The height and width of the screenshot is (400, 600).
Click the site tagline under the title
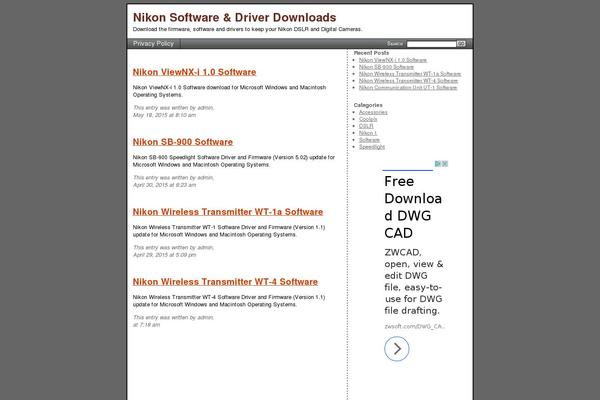pos(247,29)
